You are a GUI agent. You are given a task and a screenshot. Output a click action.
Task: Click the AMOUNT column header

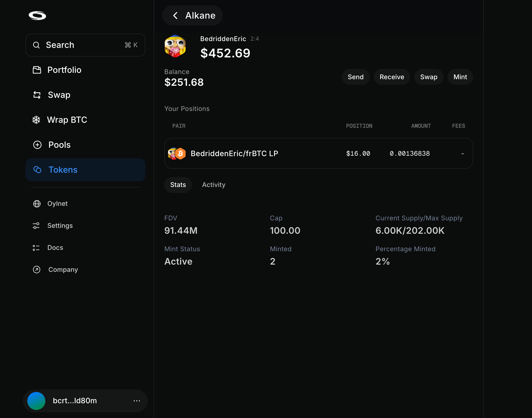[x=421, y=126]
